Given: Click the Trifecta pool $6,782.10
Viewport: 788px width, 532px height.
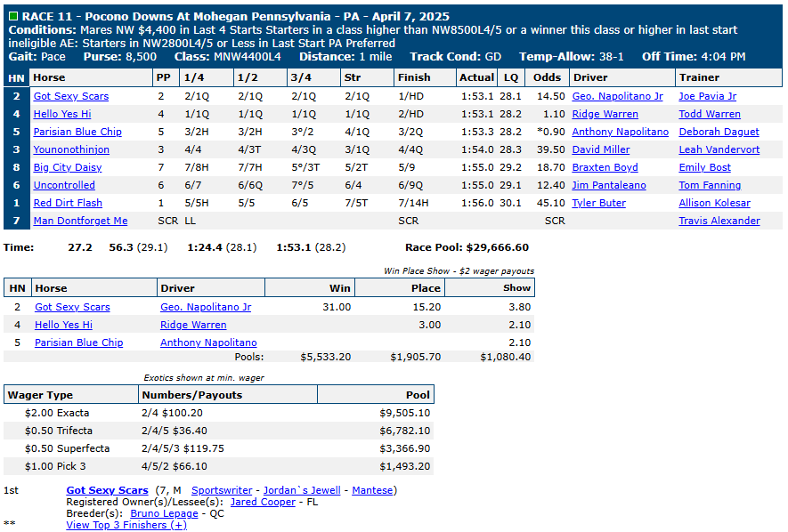Looking at the screenshot, I should click(405, 431).
